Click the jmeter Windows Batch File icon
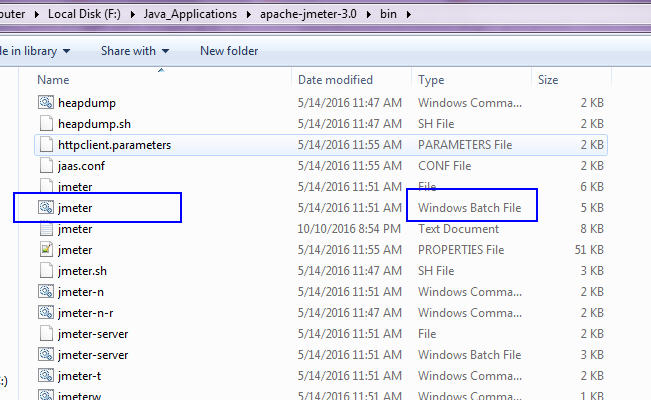Screen dimensions: 651x400 click(x=46, y=207)
